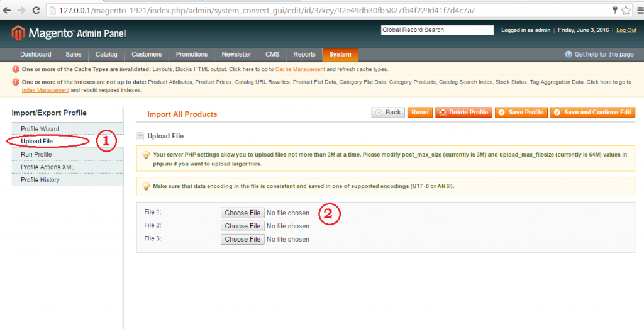644x329 pixels.
Task: Reload the page with refresh icon
Action: [x=36, y=11]
